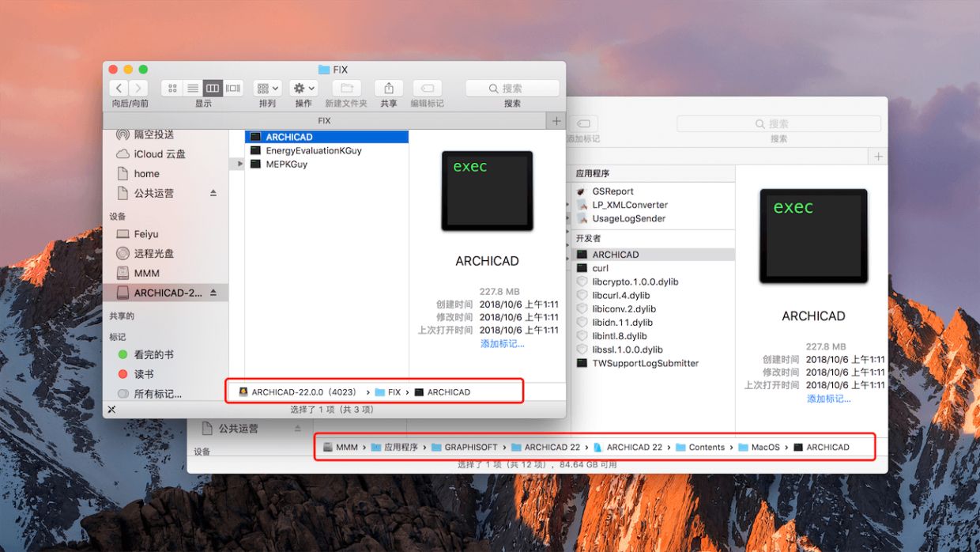Click MMM in back window path bar
This screenshot has height=552, width=980.
tap(341, 448)
